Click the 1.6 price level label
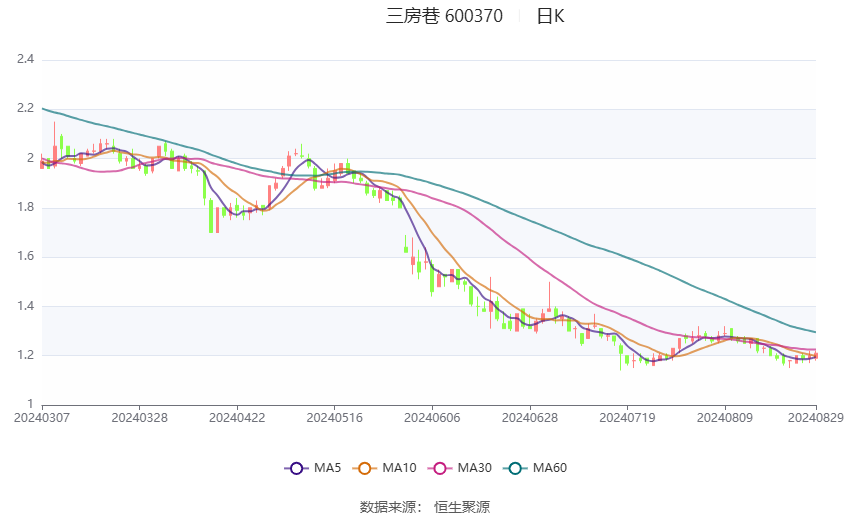This screenshot has height=517, width=850. pyautogui.click(x=26, y=256)
